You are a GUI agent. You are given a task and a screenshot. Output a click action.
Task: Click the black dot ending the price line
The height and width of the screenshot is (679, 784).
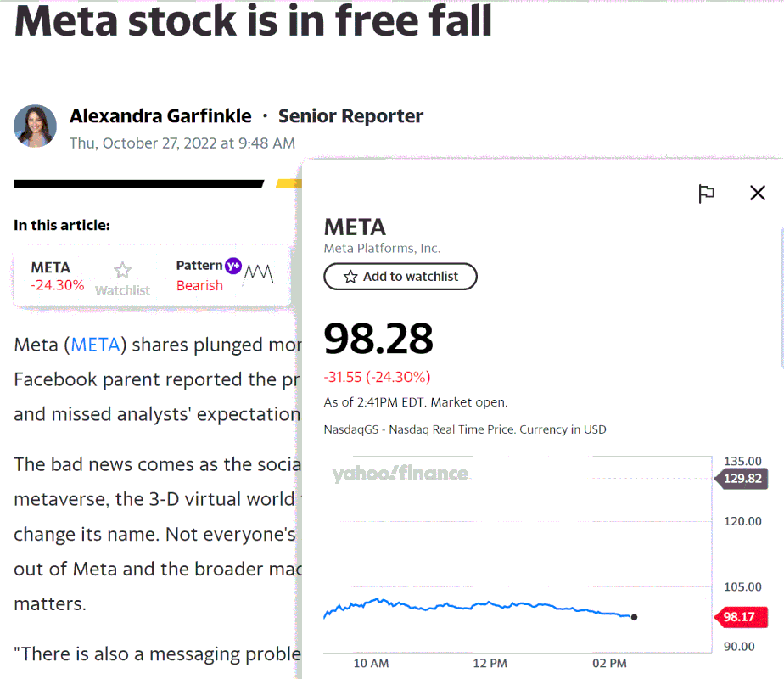[635, 617]
